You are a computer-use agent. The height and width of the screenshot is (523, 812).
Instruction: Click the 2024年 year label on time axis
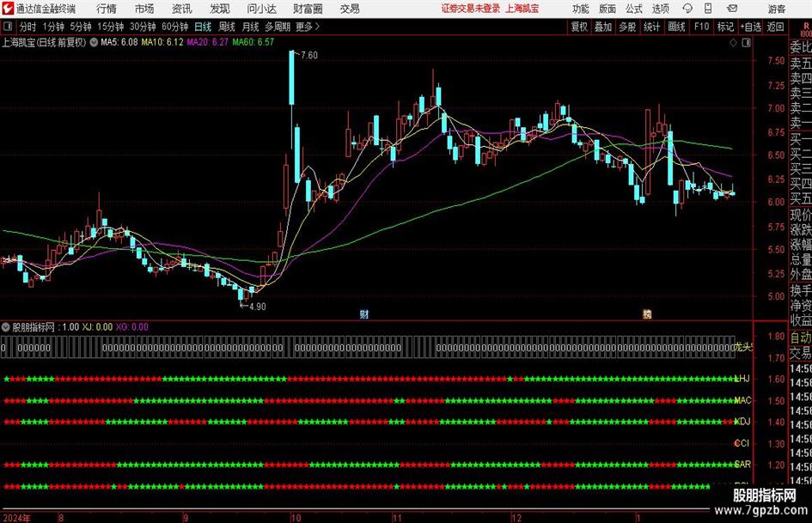pos(16,518)
